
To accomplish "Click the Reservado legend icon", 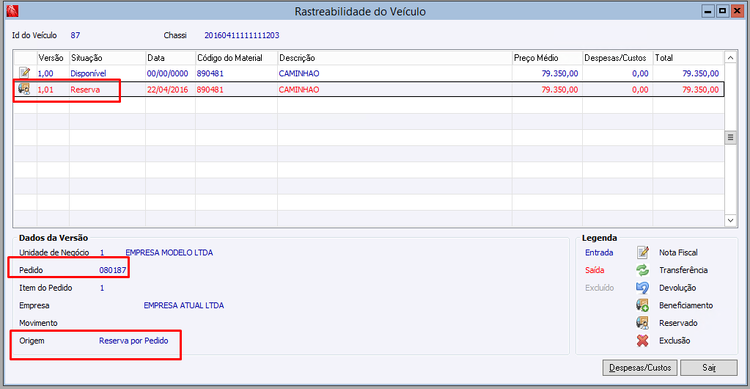I will pos(642,323).
